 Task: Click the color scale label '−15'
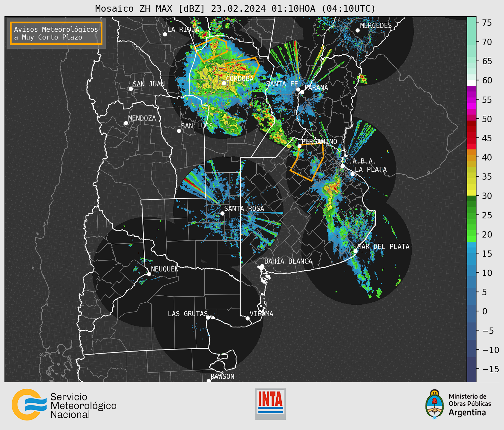tap(490, 369)
